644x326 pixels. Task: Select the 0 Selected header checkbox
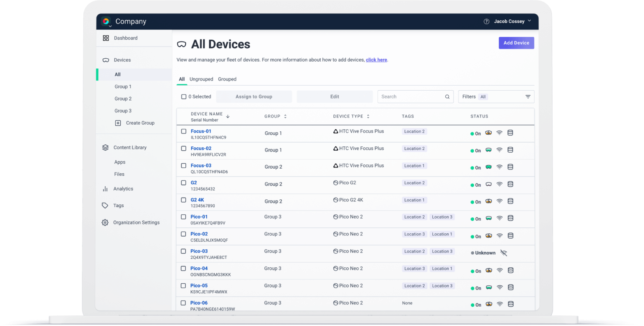click(184, 96)
